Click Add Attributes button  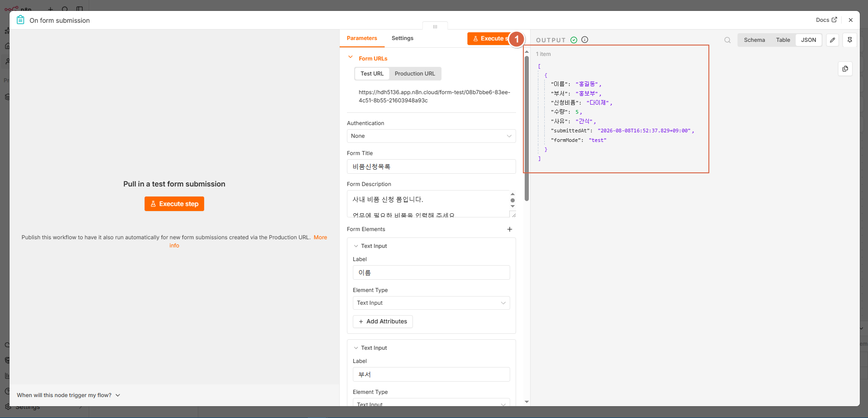click(x=383, y=322)
